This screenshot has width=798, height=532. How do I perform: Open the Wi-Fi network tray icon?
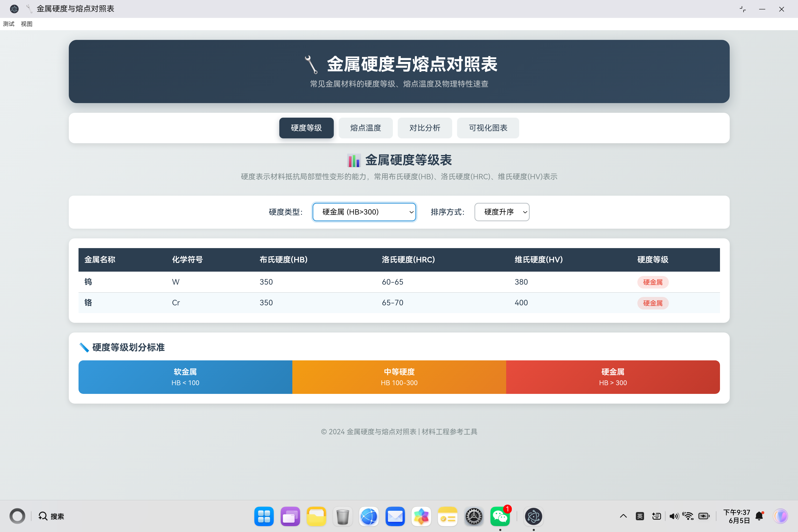point(688,516)
